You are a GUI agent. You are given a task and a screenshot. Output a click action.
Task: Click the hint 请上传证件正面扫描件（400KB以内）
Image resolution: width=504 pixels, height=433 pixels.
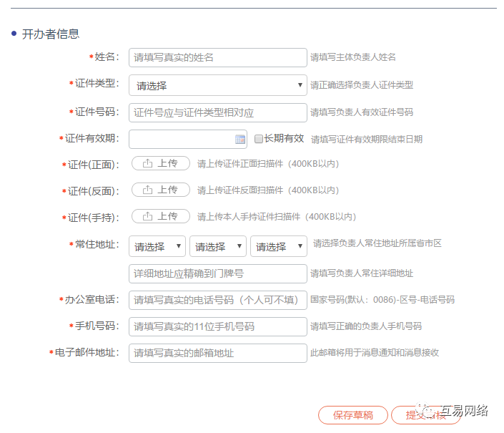(268, 164)
